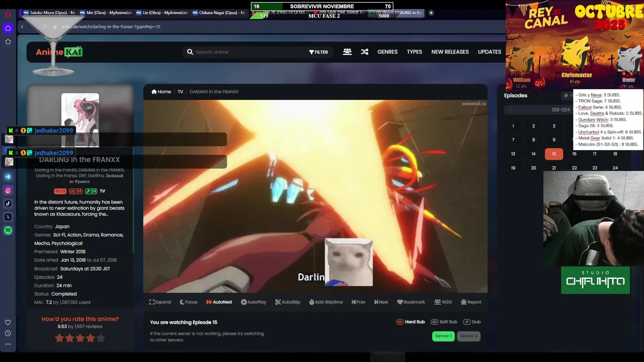Open UPDATES page
This screenshot has width=644, height=362.
[490, 52]
